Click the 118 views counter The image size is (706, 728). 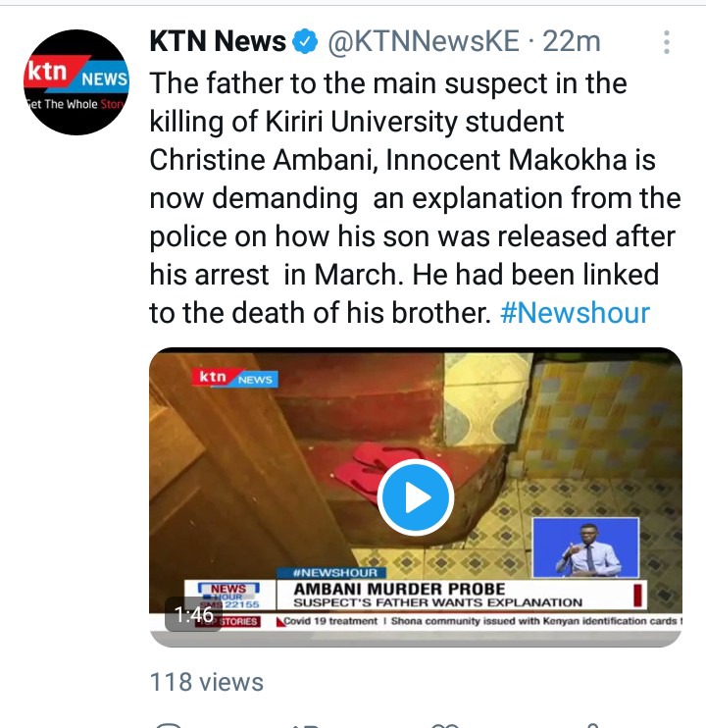pyautogui.click(x=207, y=682)
